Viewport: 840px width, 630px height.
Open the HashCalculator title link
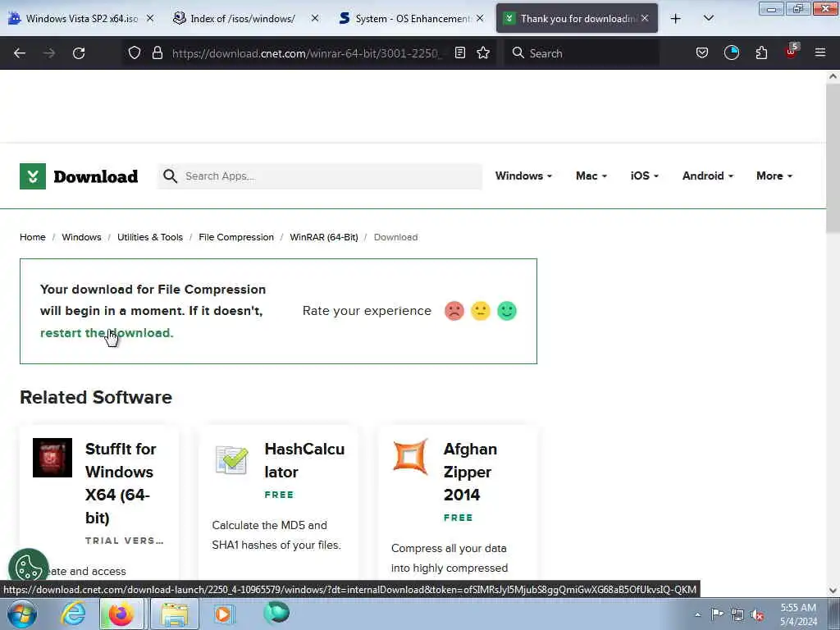(304, 460)
